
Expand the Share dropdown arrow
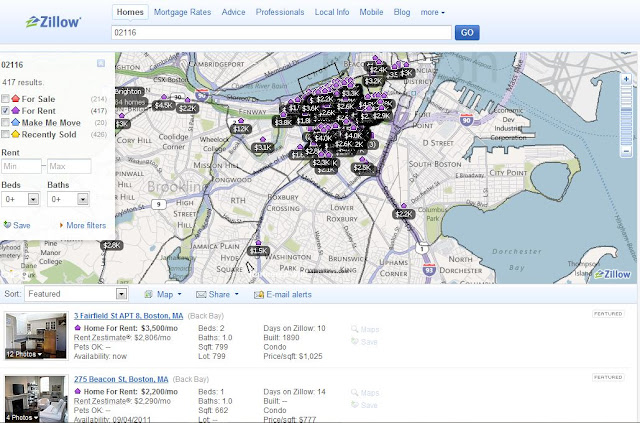(237, 294)
